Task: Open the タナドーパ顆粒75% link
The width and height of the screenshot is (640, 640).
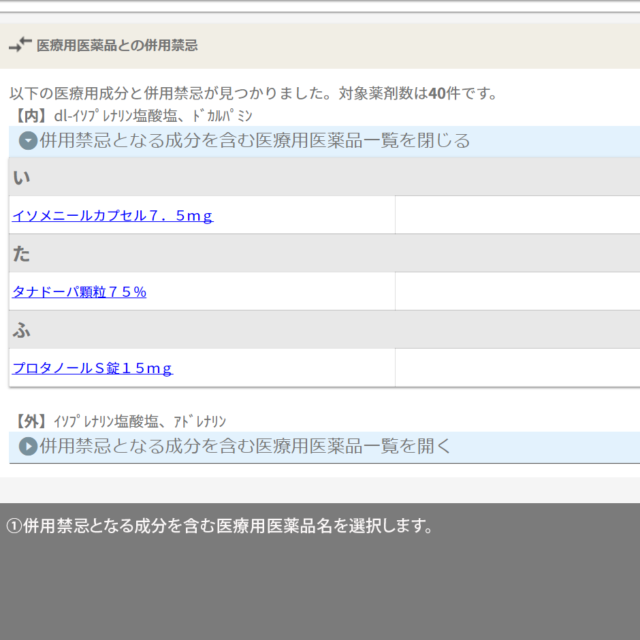Action: click(x=79, y=292)
